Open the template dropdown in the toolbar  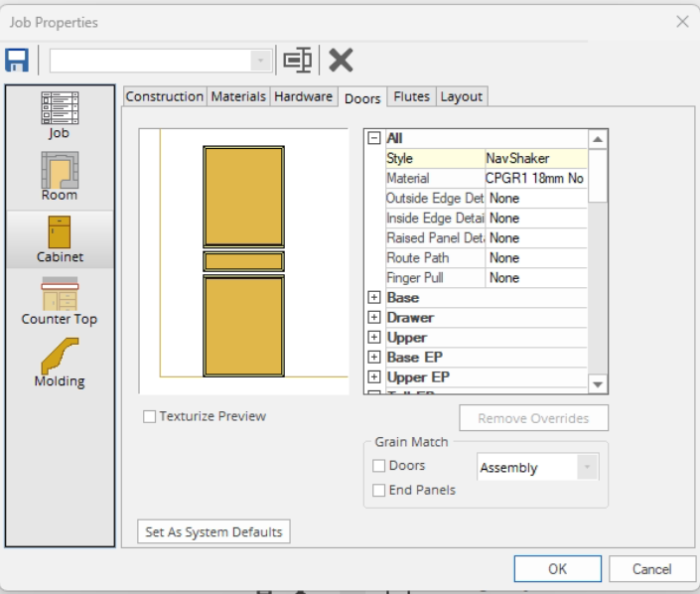click(260, 61)
